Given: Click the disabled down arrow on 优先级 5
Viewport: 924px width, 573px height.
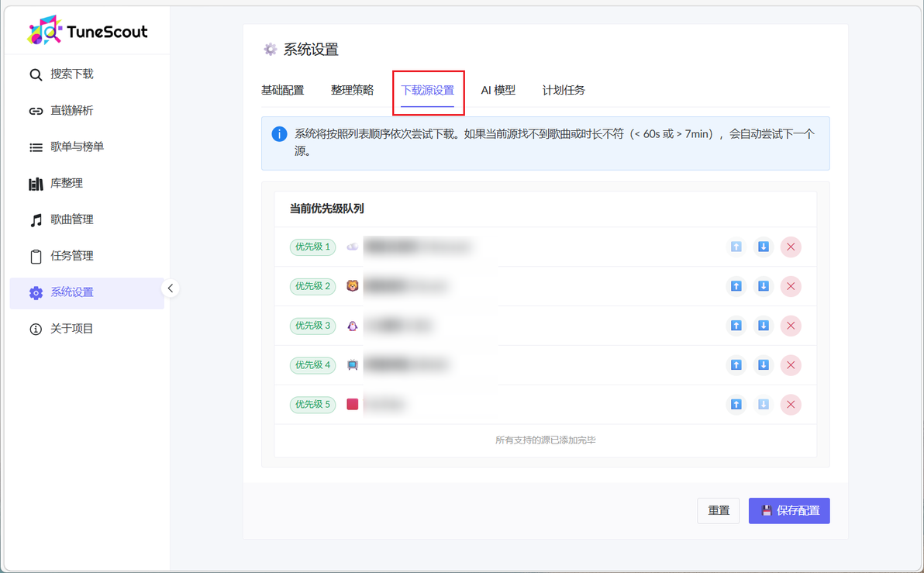Looking at the screenshot, I should (763, 405).
